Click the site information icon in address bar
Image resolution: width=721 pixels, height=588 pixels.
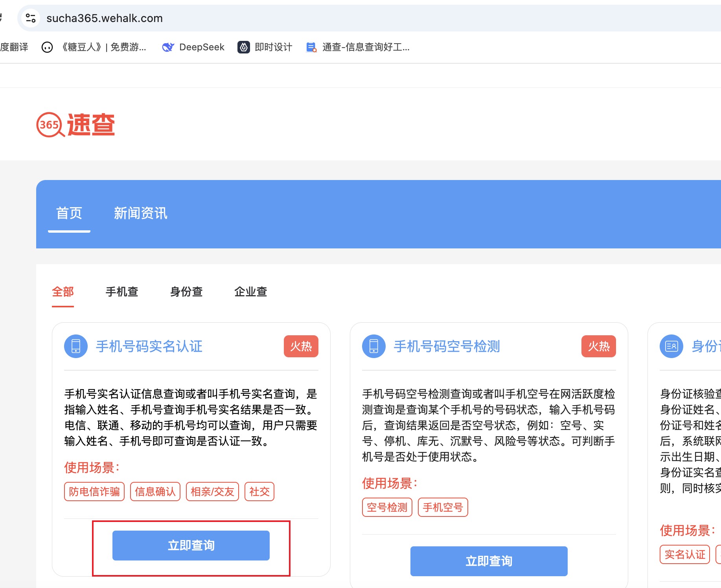[x=31, y=18]
